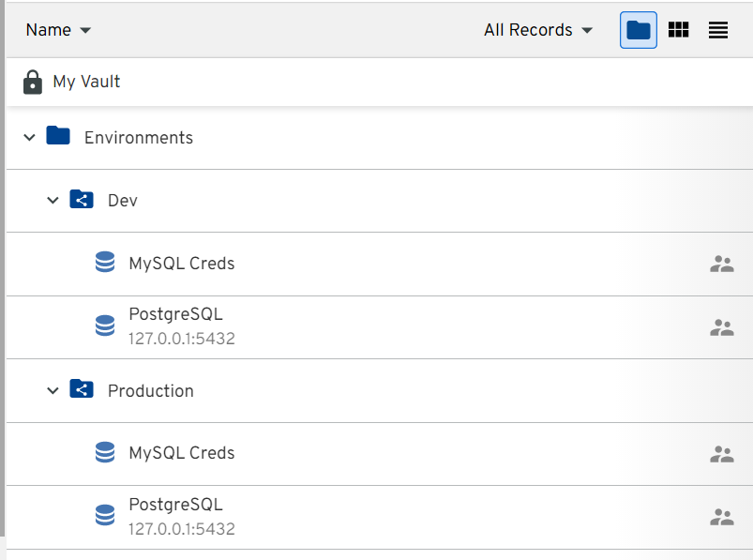753x560 pixels.
Task: Click shared users icon on Production PostgreSQL
Action: pos(721,517)
